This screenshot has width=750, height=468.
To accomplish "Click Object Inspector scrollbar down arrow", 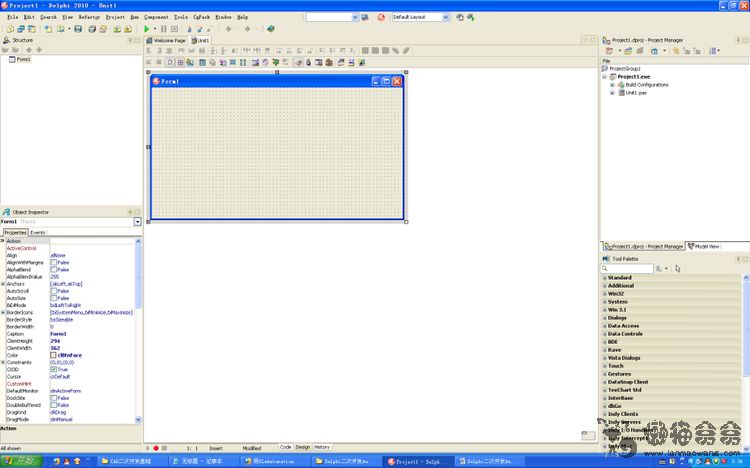I will 138,420.
